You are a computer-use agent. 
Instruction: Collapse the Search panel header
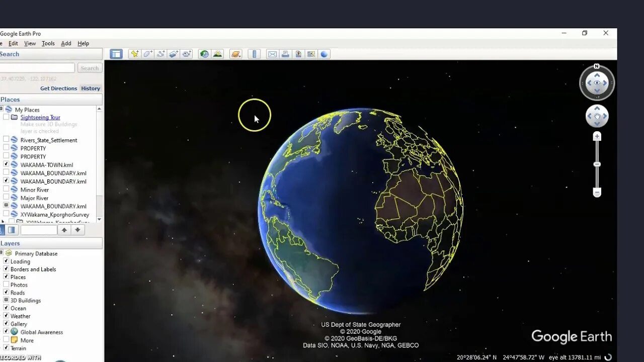coord(51,54)
